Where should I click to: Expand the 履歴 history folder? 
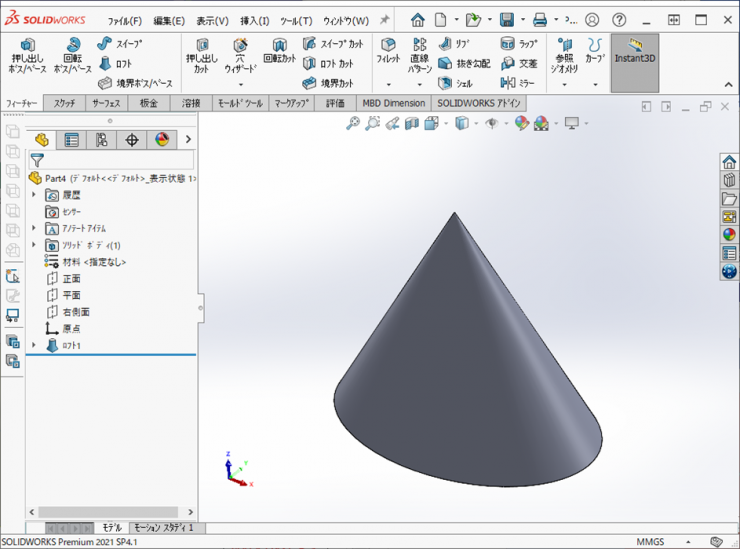point(34,195)
